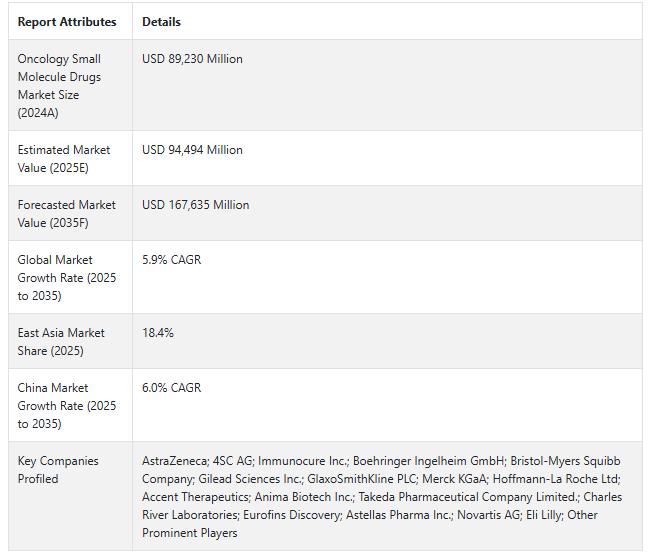Viewport: 651px width, 553px height.
Task: Click the USD 167,635 Million value
Action: pos(196,205)
